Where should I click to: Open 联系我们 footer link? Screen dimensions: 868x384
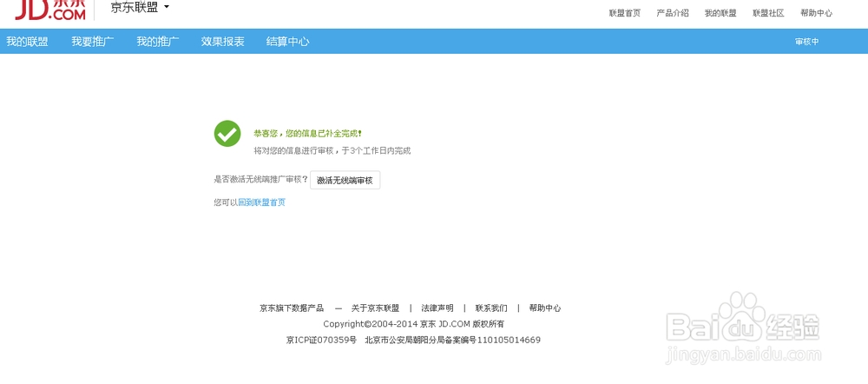tap(491, 308)
